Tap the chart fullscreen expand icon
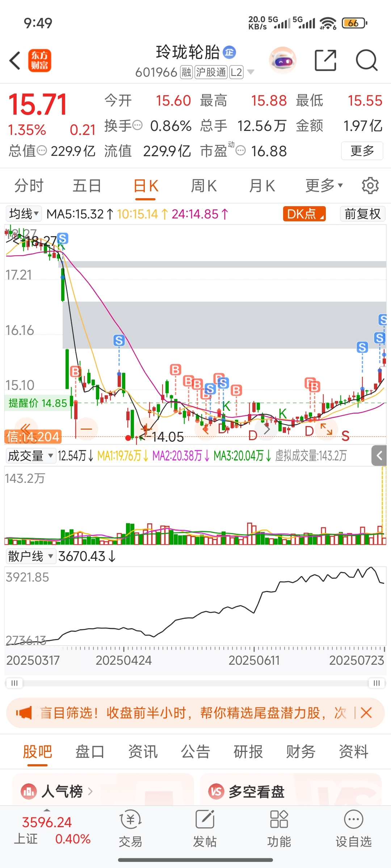The width and height of the screenshot is (391, 868). tap(326, 429)
